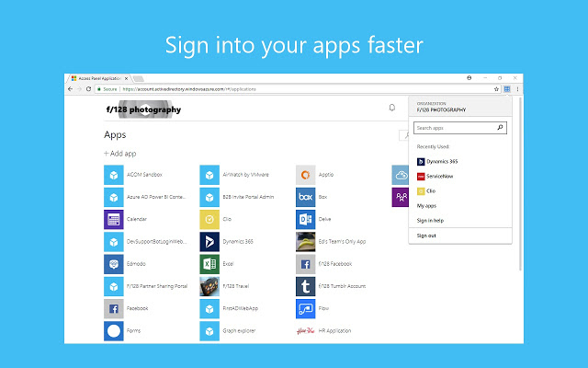Click the page vertical scrollbar
Image resolution: width=588 pixels, height=368 pixels.
click(520, 184)
